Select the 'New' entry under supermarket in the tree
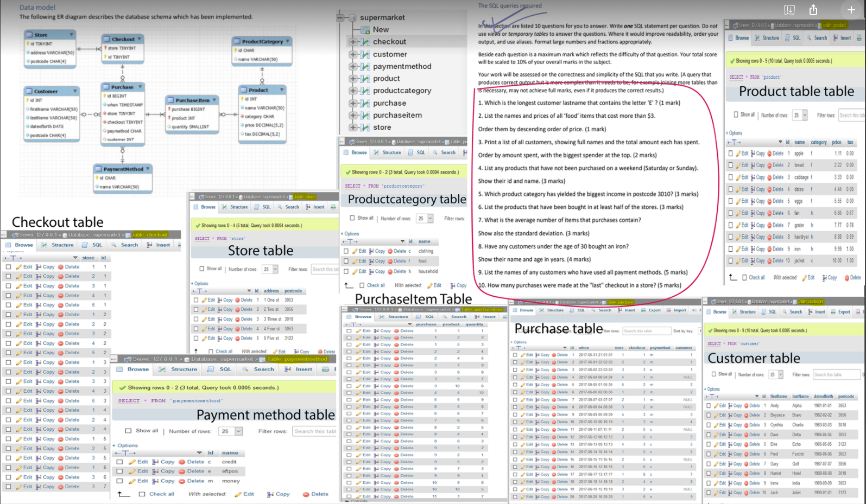The width and height of the screenshot is (866, 504). [381, 29]
